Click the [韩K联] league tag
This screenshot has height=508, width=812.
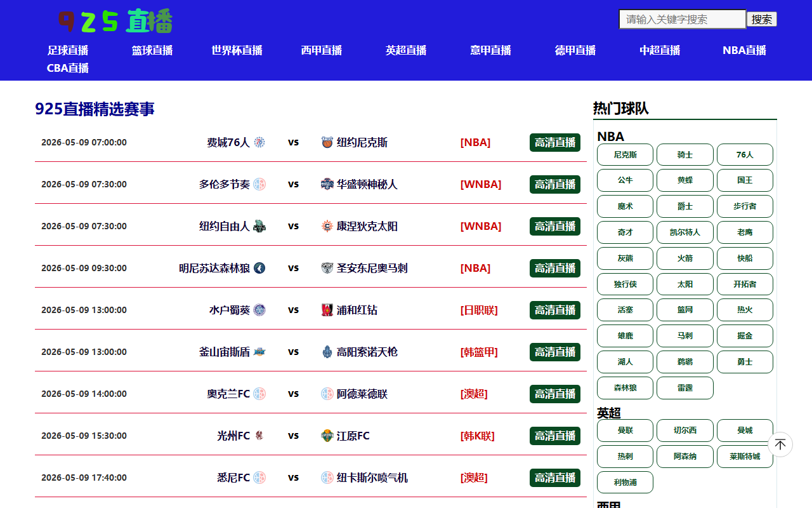click(x=477, y=436)
